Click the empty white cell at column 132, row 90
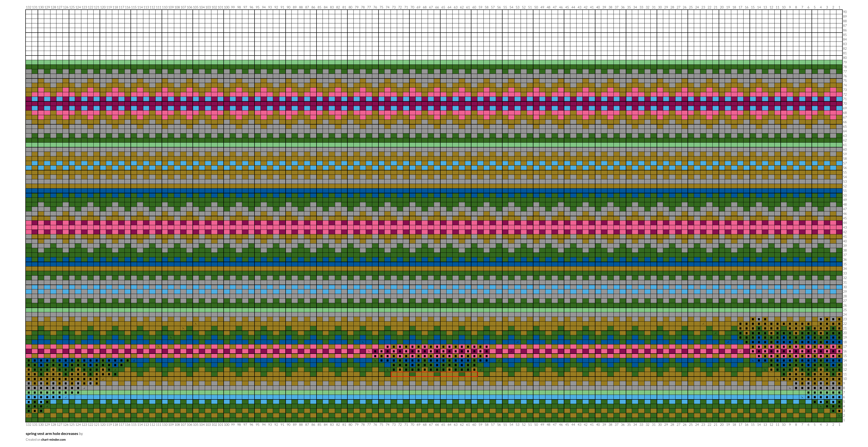This screenshot has width=868, height=447. pos(29,12)
